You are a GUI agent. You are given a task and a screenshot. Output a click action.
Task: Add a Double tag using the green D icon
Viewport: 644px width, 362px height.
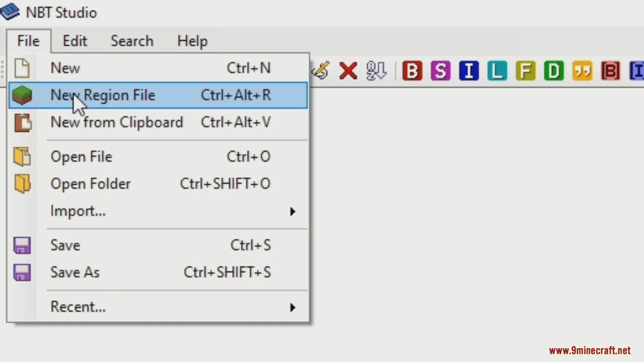[x=554, y=71]
